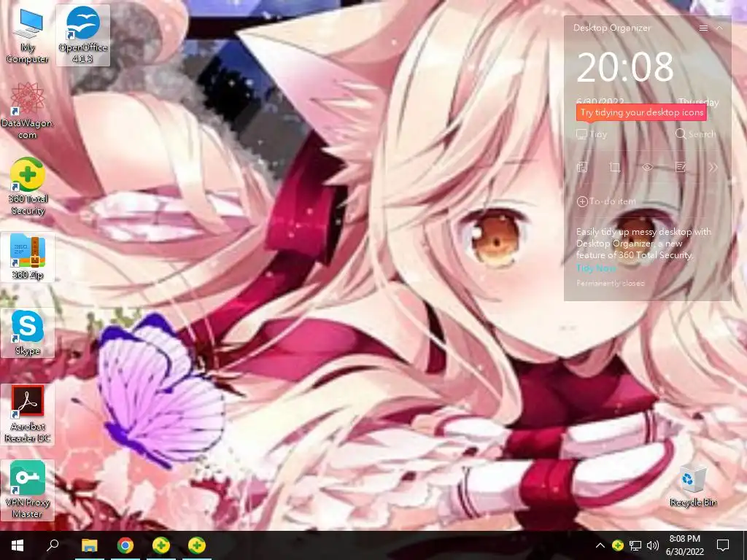
Task: Click the note edit icon in the organizer
Action: [681, 167]
